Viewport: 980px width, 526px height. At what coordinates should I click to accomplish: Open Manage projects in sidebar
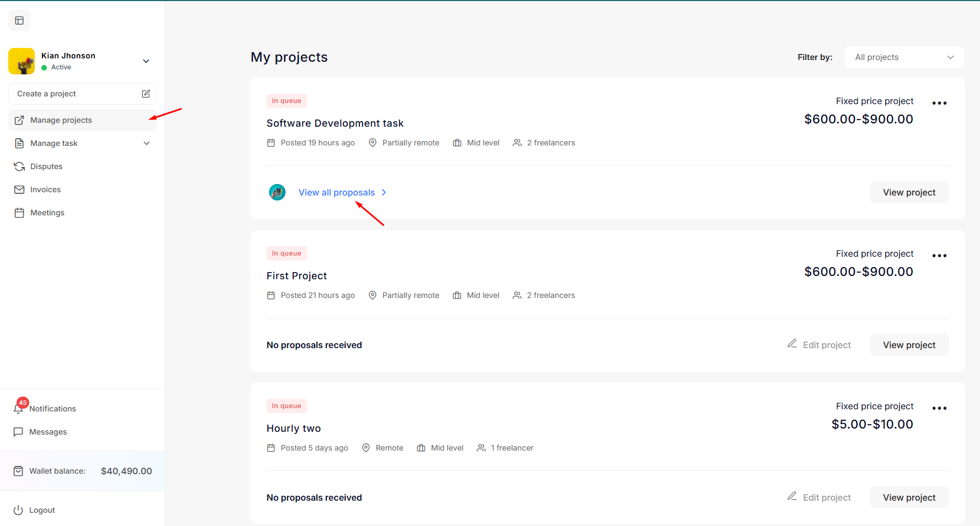[x=61, y=120]
